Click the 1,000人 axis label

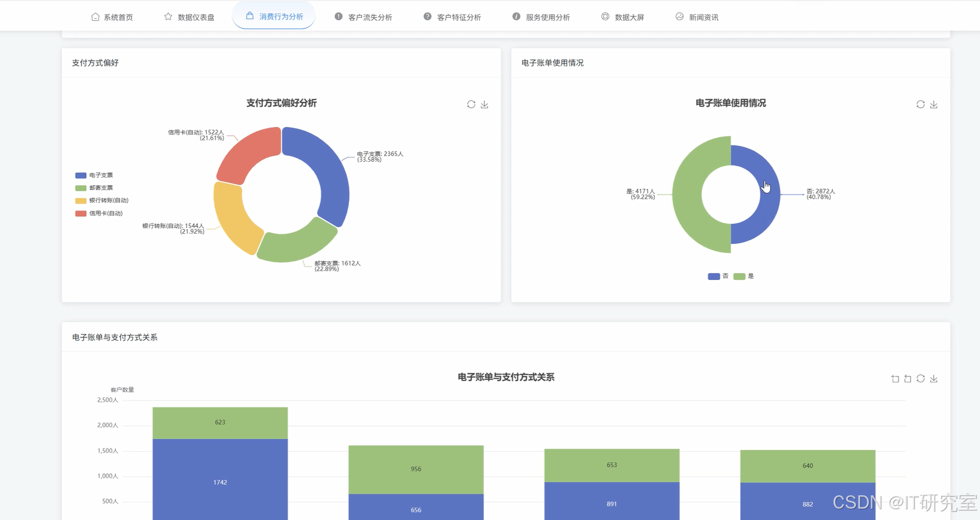(x=107, y=476)
